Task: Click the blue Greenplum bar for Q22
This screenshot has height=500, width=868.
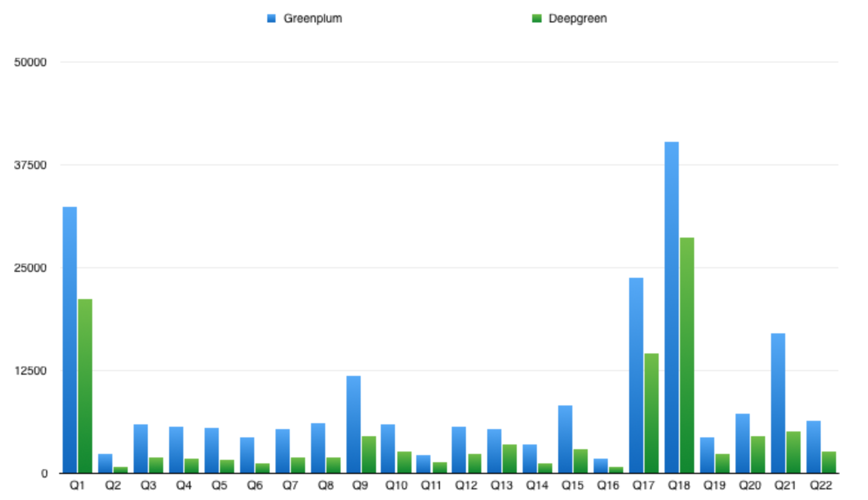Action: [814, 447]
